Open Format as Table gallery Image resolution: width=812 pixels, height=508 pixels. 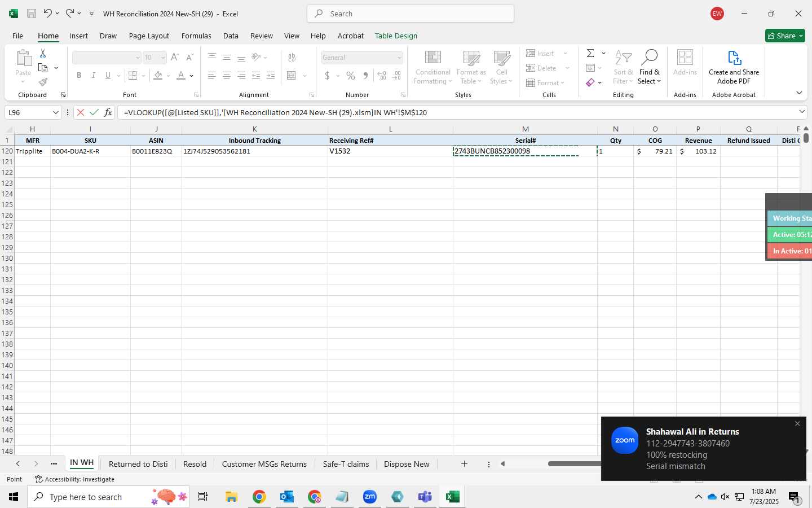(471, 68)
